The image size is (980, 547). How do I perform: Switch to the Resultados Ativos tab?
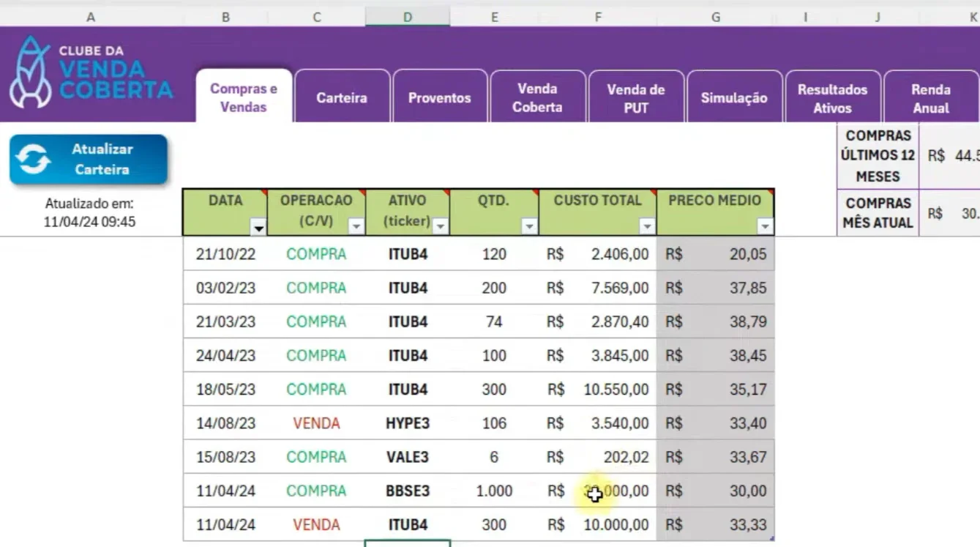coord(832,96)
